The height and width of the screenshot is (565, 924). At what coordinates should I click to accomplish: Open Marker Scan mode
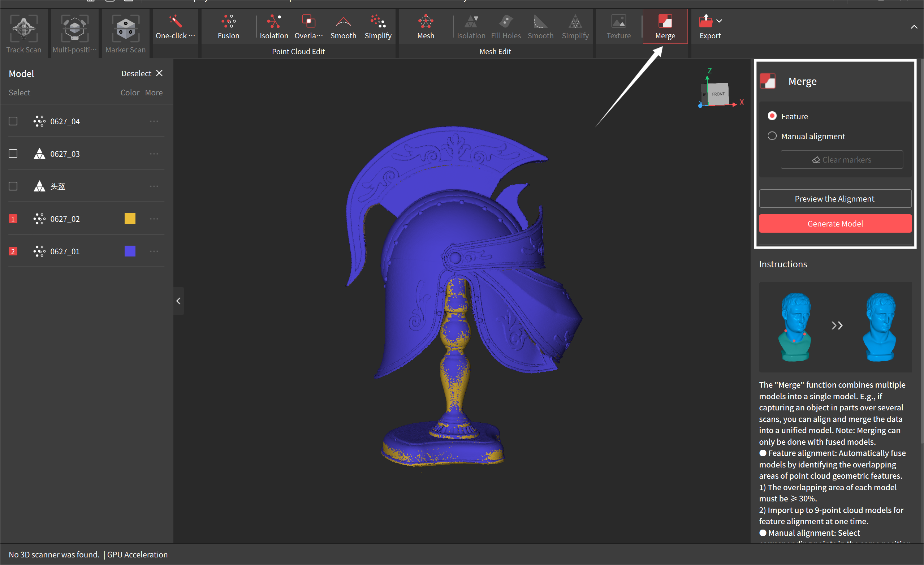[x=126, y=34]
